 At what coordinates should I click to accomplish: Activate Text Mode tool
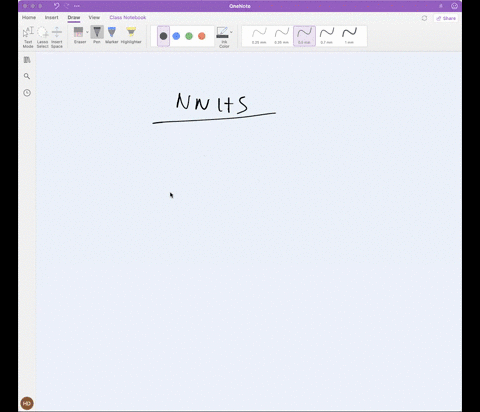coord(28,37)
